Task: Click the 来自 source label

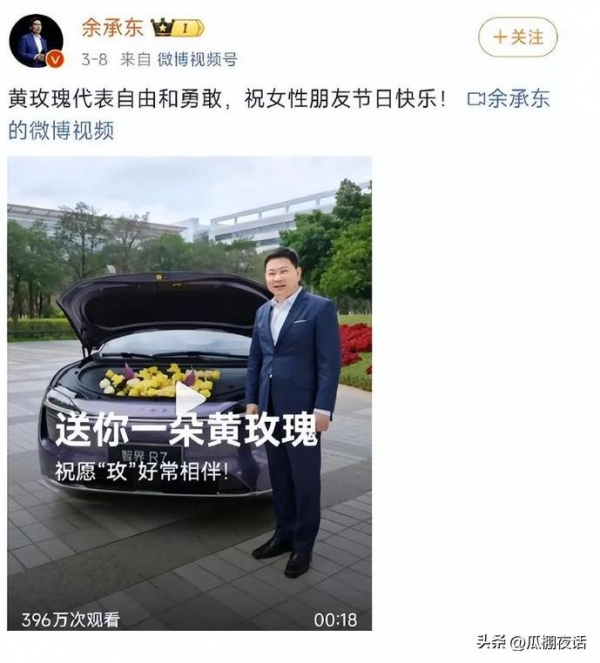Action: click(x=135, y=60)
